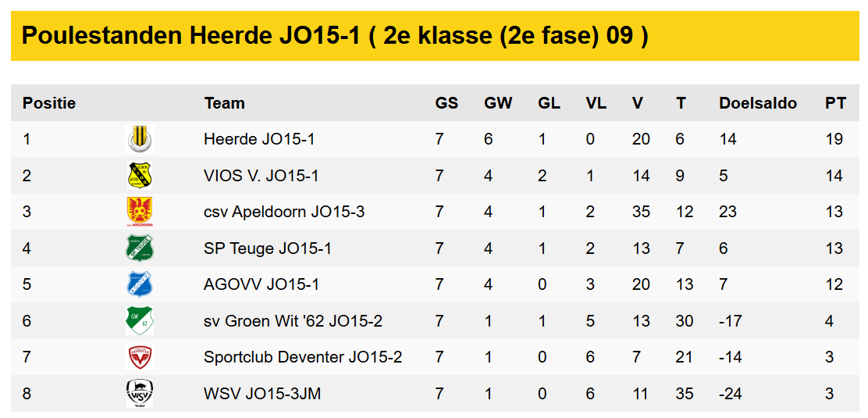Open WSV JO15-3JM team entry
Image resolution: width=868 pixels, height=418 pixels.
point(262,394)
